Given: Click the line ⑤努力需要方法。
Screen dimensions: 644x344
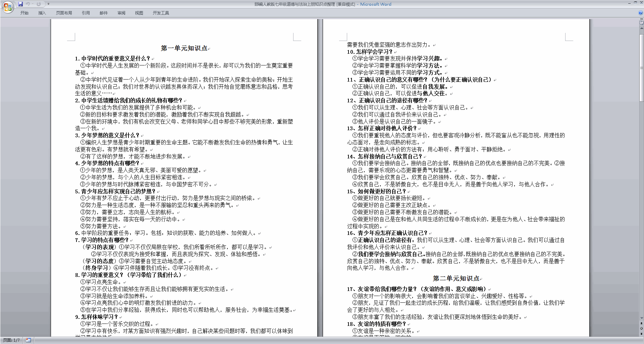Looking at the screenshot, I should [101, 226].
